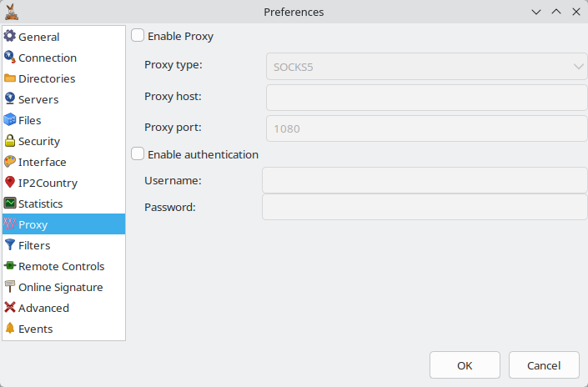Focus the Username text field
Screen dimensions: 588x387
(425, 180)
